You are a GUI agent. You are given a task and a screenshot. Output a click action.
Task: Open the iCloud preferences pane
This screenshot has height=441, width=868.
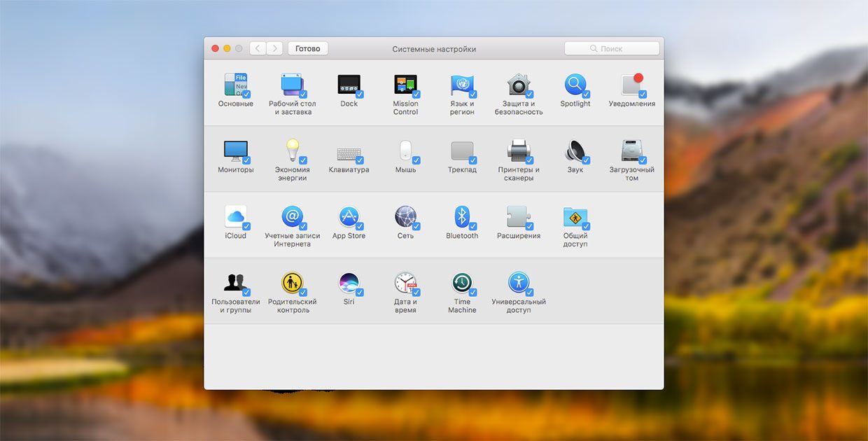click(x=236, y=216)
